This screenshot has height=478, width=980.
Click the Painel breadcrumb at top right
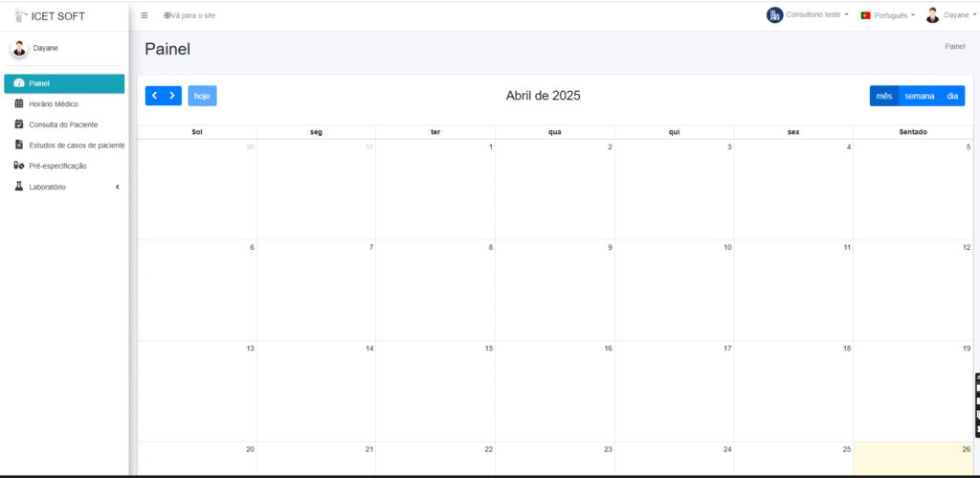[954, 46]
